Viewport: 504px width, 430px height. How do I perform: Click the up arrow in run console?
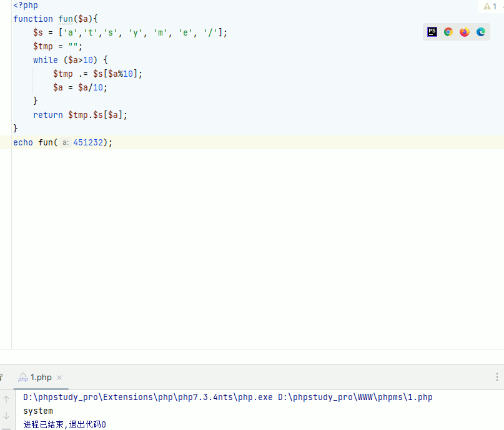coord(6,399)
